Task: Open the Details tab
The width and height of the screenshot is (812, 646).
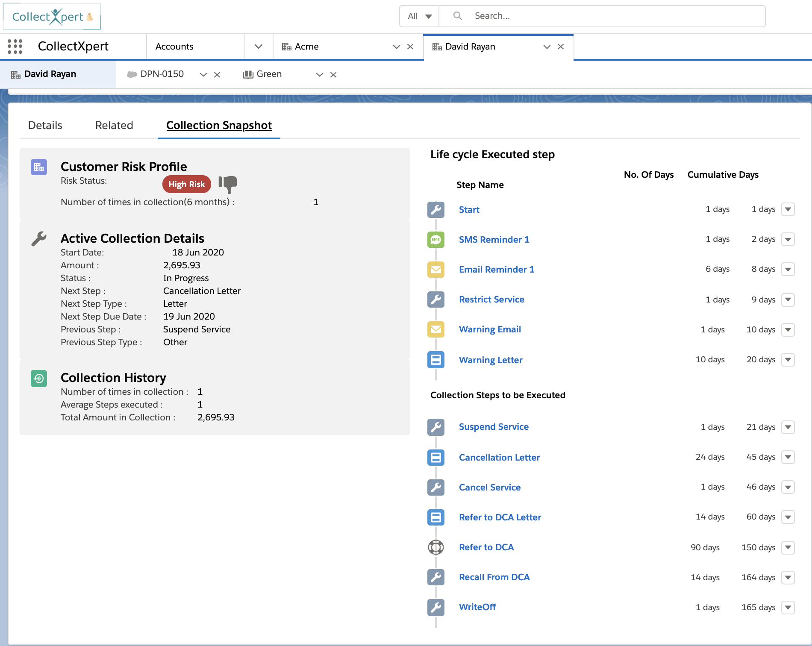Action: click(44, 125)
